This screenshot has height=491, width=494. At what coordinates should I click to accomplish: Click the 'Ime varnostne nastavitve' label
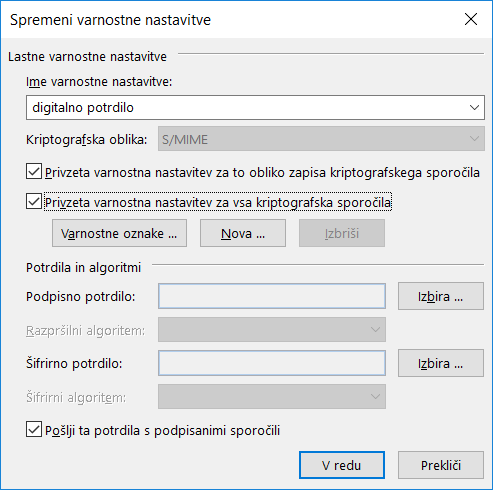(x=99, y=81)
